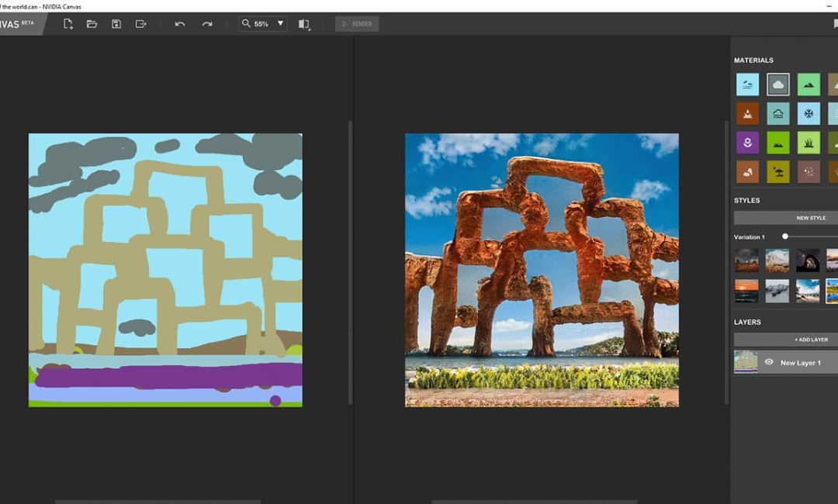Select the Water material swatch
Image resolution: width=838 pixels, height=504 pixels.
[x=747, y=85]
